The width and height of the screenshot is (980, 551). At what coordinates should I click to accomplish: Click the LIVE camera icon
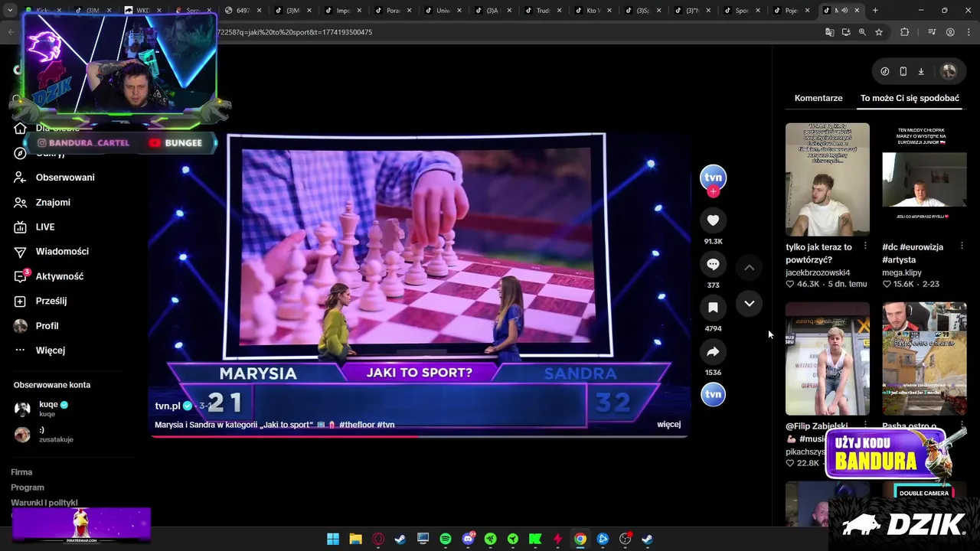[21, 227]
